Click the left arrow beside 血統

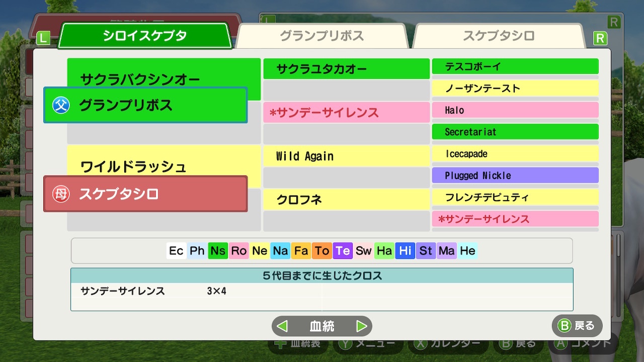tap(283, 326)
